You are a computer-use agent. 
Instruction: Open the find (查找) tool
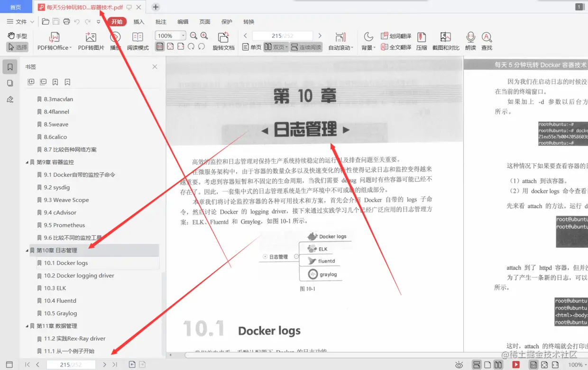point(487,41)
